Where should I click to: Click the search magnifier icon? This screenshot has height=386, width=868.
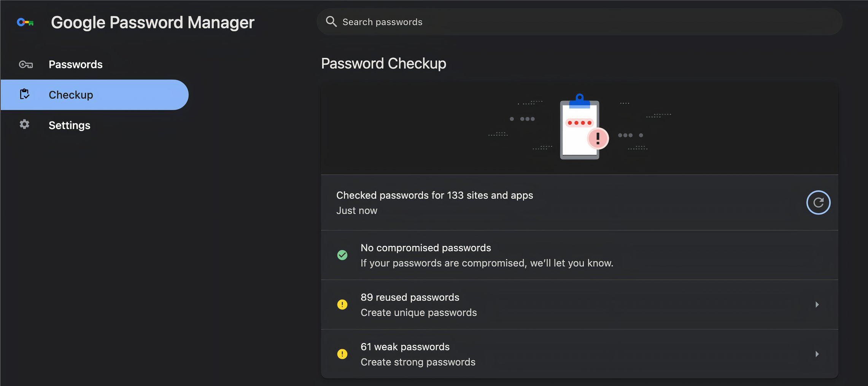coord(331,22)
